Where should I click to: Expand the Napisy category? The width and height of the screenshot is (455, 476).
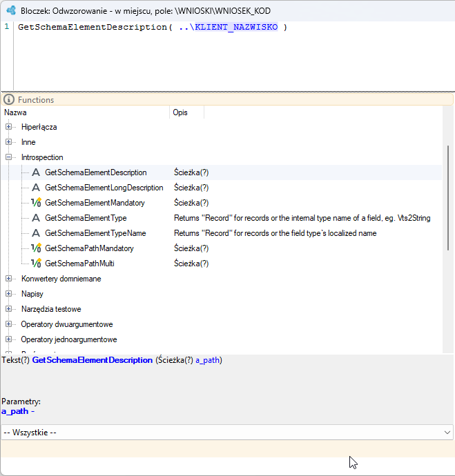[x=8, y=294]
